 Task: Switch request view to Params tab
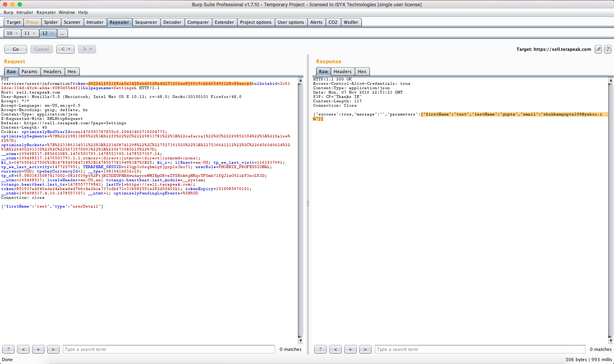29,71
